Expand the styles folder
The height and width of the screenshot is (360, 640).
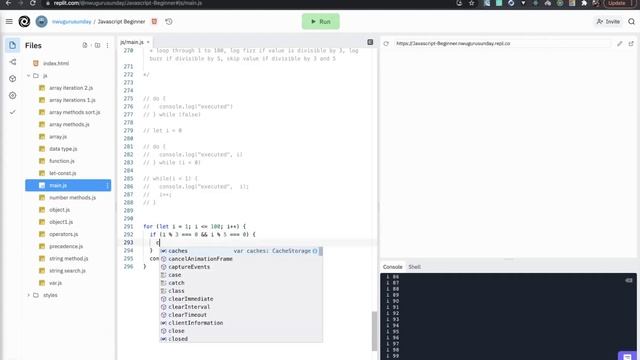pyautogui.click(x=29, y=295)
